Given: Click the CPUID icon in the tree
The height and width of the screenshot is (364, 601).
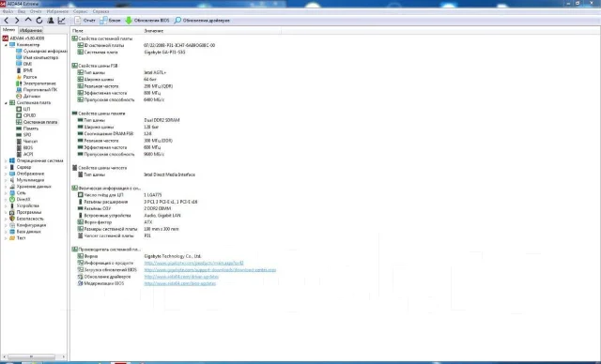Looking at the screenshot, I should [19, 115].
